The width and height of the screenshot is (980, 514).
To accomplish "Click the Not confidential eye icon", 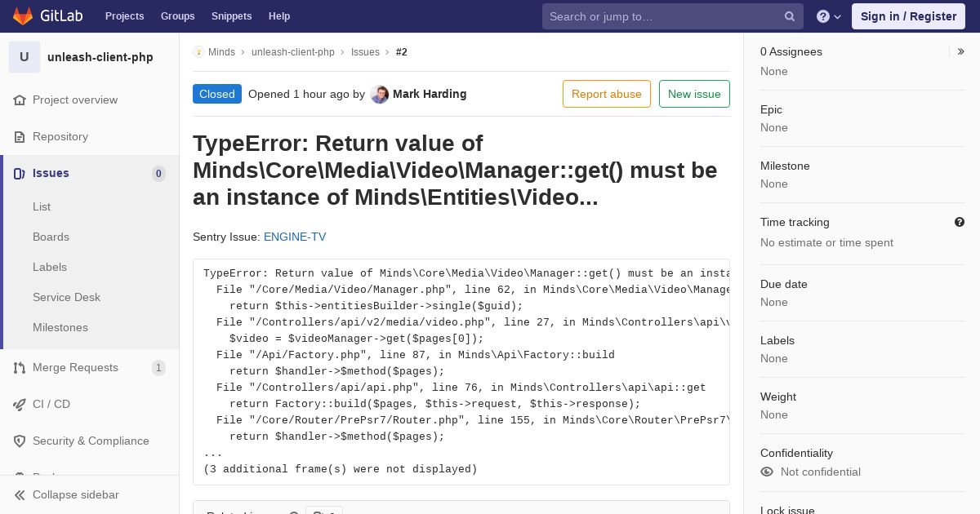I will pyautogui.click(x=767, y=472).
